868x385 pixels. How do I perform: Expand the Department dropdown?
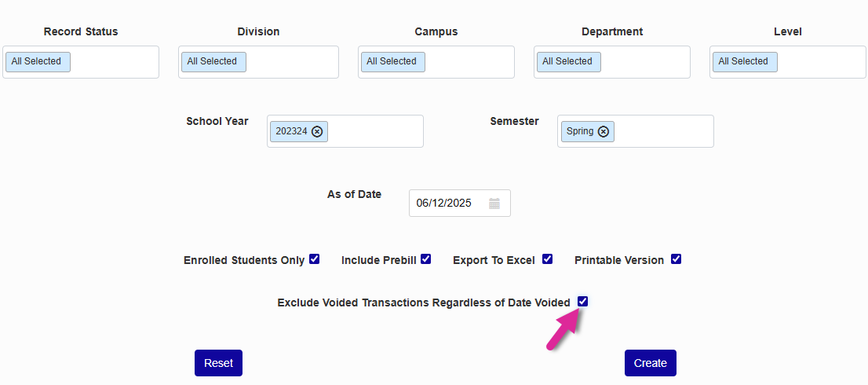pyautogui.click(x=642, y=62)
